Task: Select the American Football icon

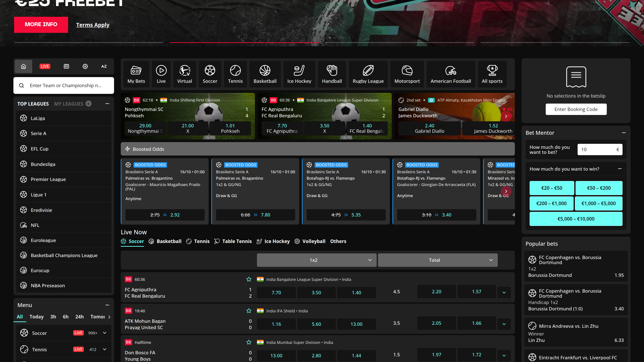Action: click(450, 74)
